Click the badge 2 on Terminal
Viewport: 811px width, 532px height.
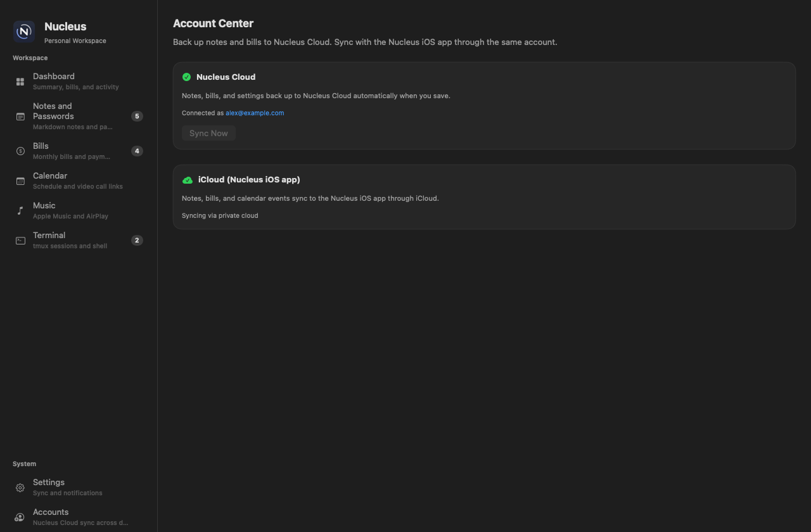tap(137, 240)
